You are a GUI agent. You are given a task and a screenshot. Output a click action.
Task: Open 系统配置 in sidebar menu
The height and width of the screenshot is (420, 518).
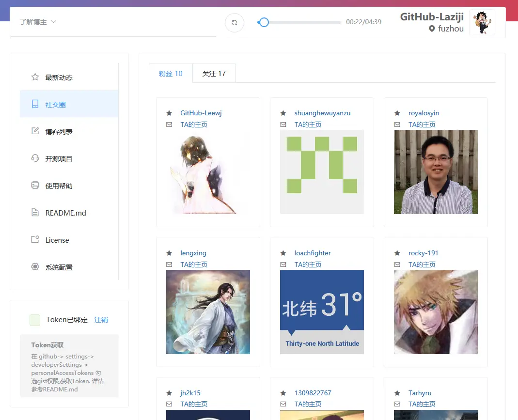point(69,267)
